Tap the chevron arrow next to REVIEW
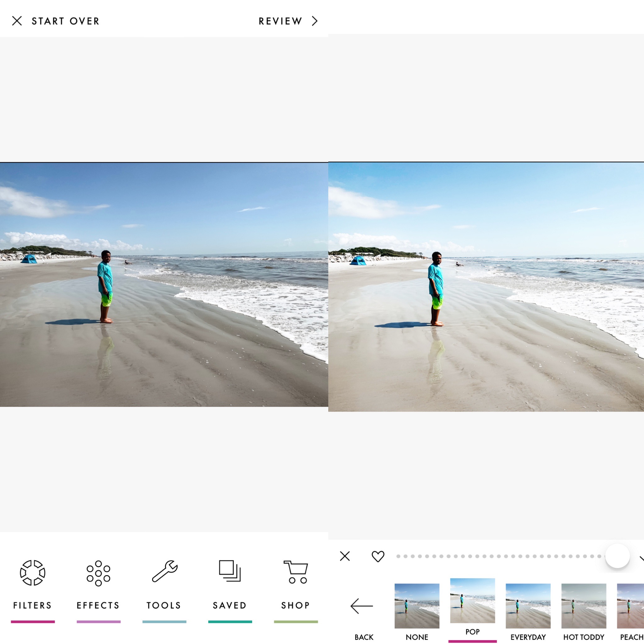 315,21
